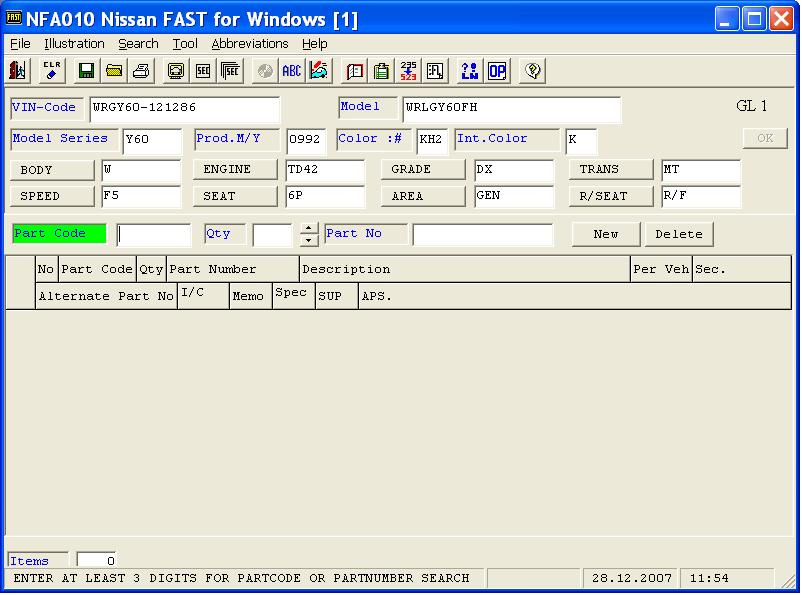Viewport: 802px width, 595px height.
Task: Click the TRANS value field MT
Action: [701, 170]
